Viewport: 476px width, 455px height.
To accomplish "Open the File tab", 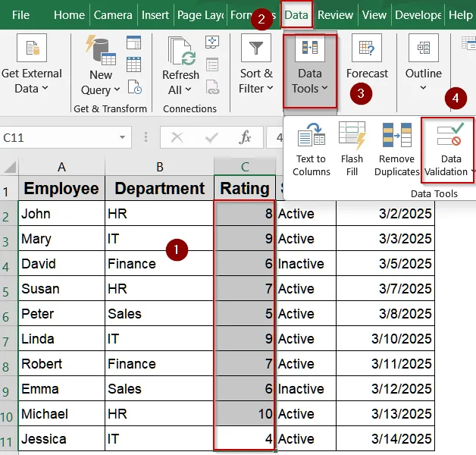I will point(20,15).
